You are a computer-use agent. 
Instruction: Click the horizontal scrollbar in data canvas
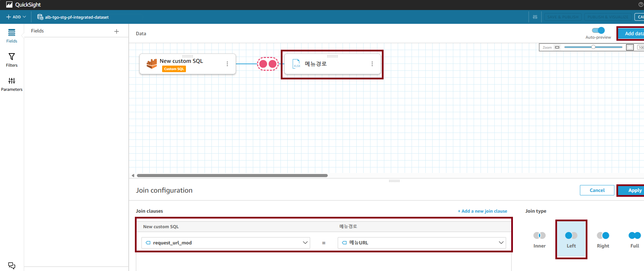click(x=232, y=175)
